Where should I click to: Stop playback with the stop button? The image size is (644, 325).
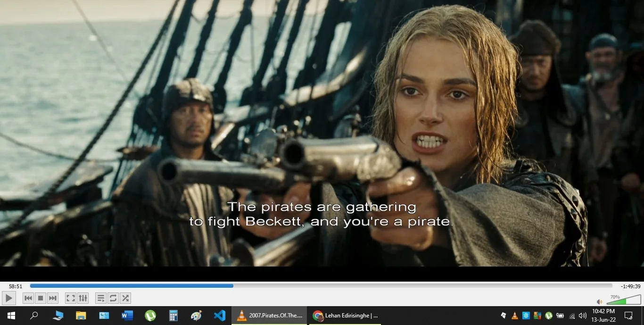point(41,298)
